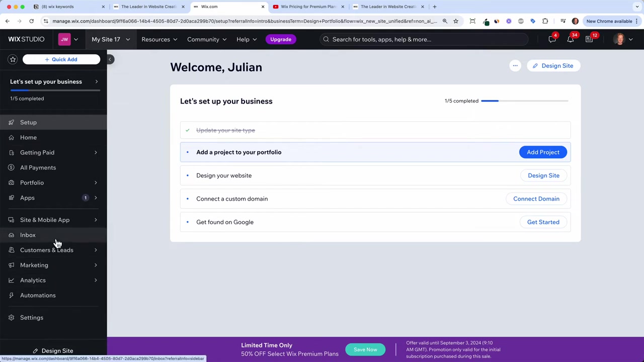Open the favorites star icon in sidebar
The height and width of the screenshot is (362, 644).
click(13, 59)
